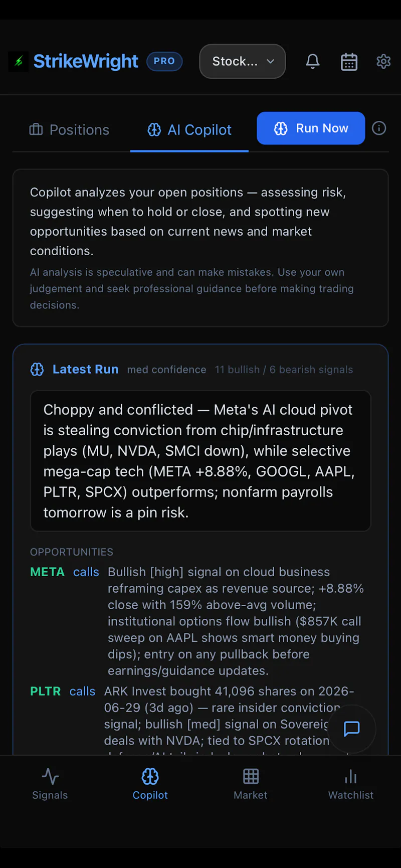Click the Run Now button
Image resolution: width=401 pixels, height=868 pixels.
tap(311, 128)
